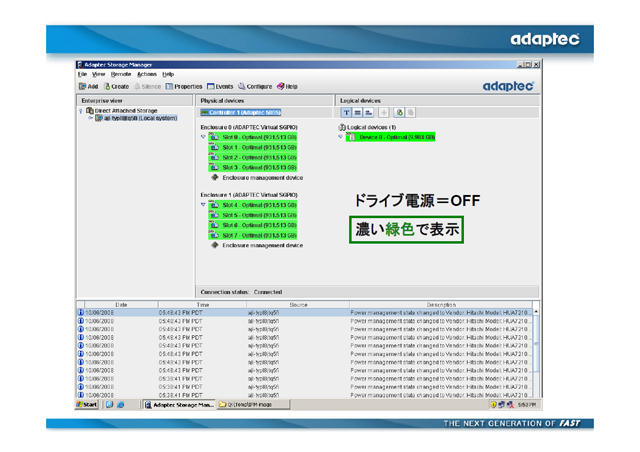
Task: Click Slot 0 disk drive icon
Action: click(x=214, y=137)
